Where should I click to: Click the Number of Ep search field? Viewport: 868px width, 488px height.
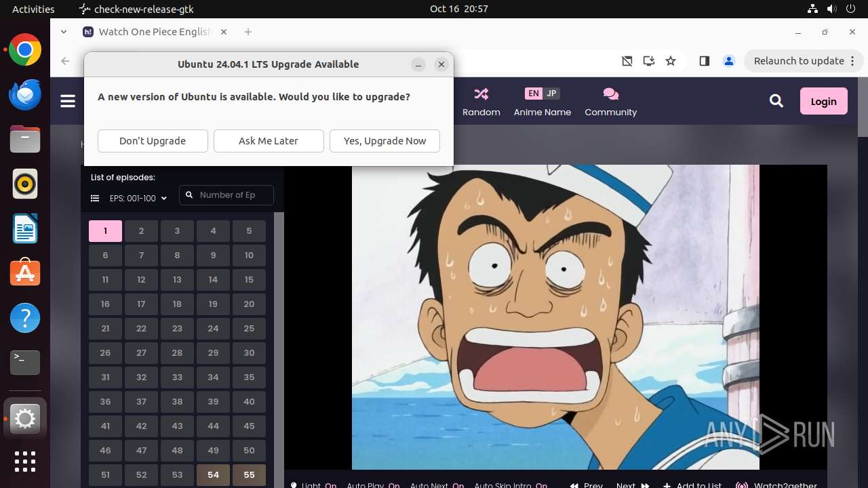[x=226, y=195]
